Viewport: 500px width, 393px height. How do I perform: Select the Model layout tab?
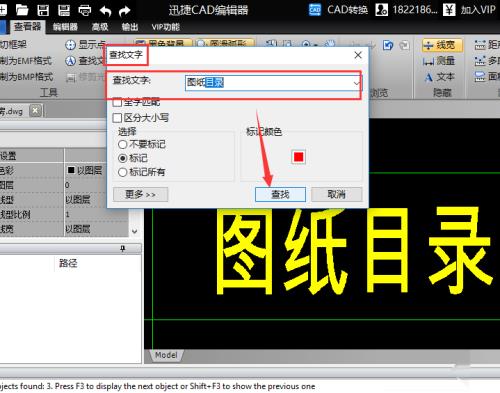coord(166,355)
